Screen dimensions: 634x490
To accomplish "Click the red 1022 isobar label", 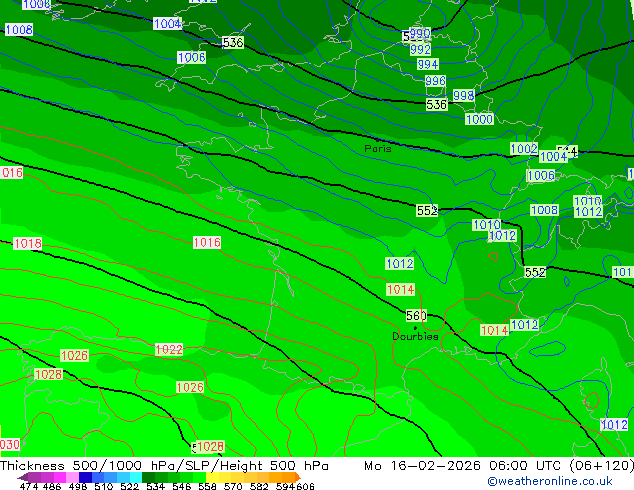I will click(x=169, y=349).
